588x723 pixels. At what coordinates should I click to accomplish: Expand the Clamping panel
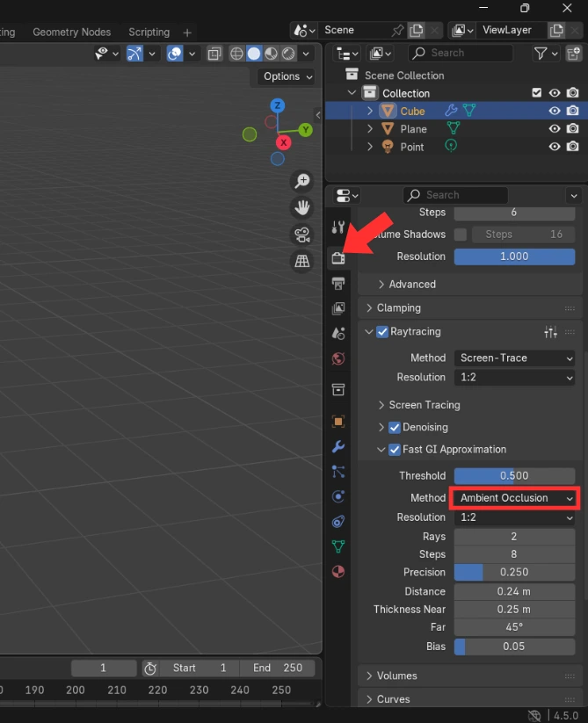398,308
